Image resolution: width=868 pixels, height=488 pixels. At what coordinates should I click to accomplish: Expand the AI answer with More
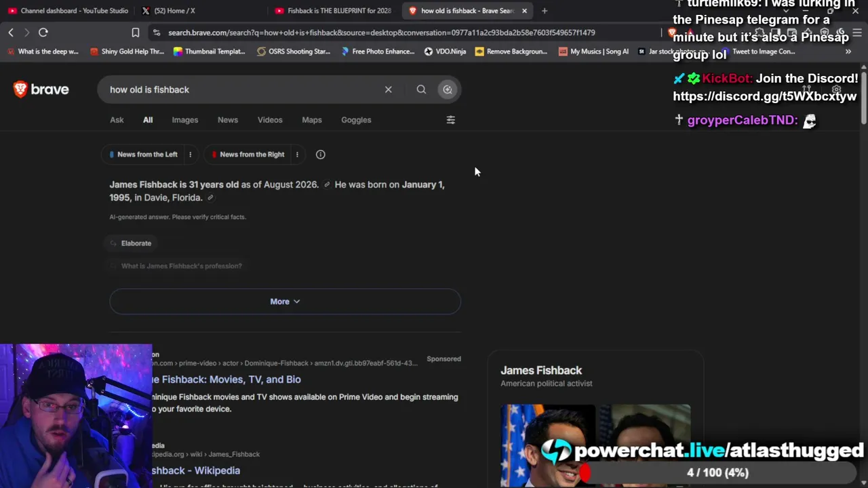(285, 302)
